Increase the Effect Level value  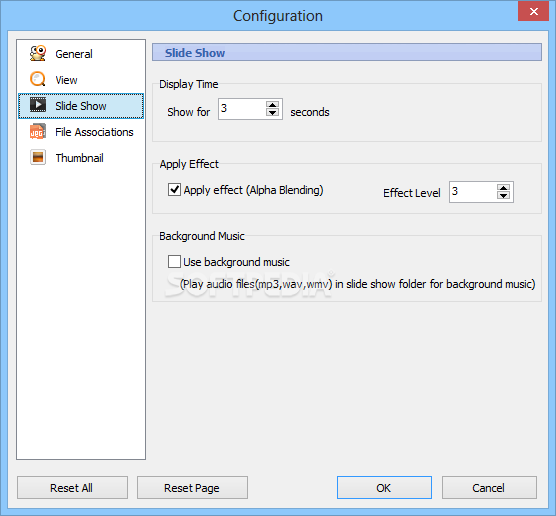click(x=503, y=188)
